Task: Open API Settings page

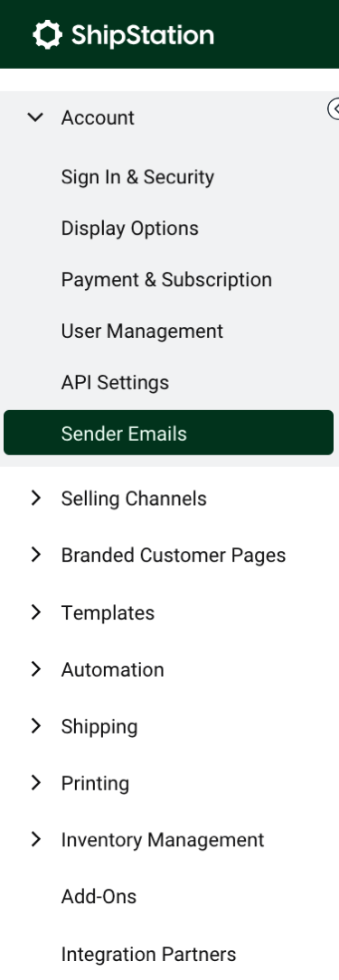Action: [x=115, y=382]
